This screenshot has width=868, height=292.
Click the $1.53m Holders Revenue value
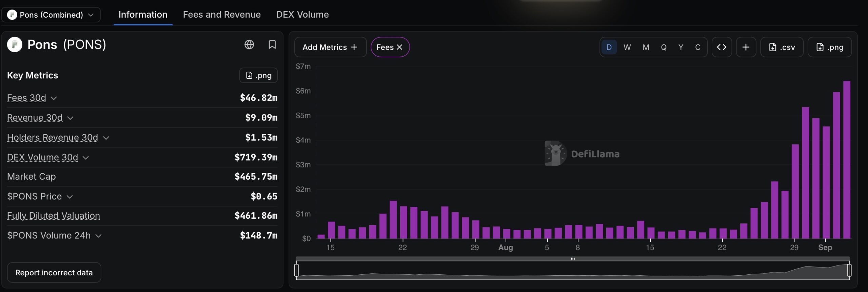pos(261,138)
